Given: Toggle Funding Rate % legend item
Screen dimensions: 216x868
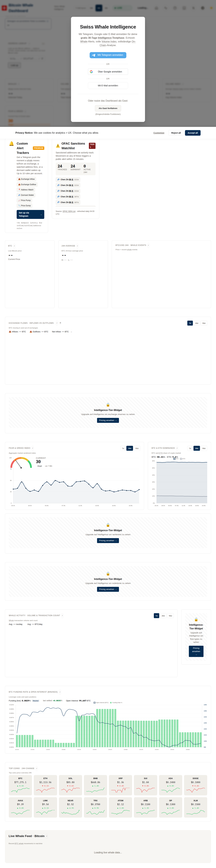Looking at the screenshot, I should point(116,703).
